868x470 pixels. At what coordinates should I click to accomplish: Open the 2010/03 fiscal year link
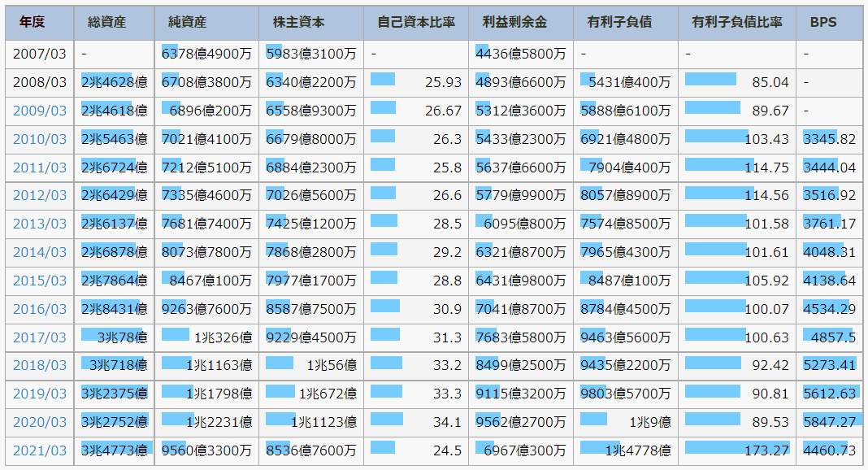[39, 139]
